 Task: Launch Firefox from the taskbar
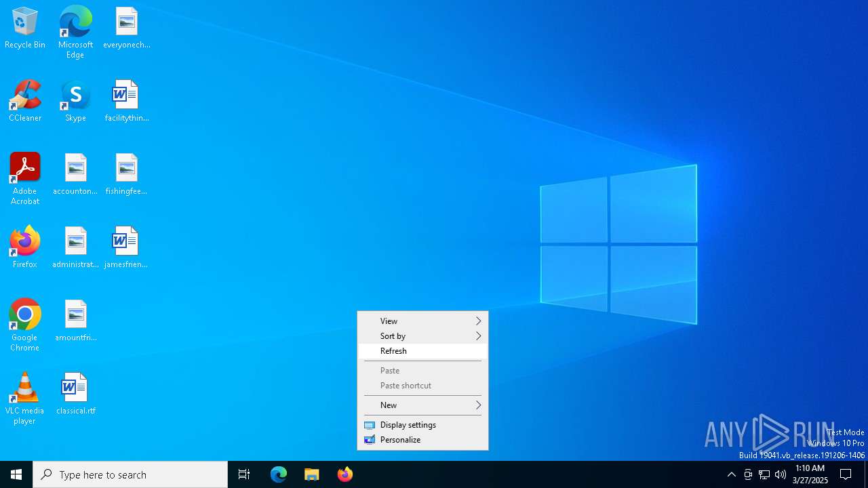[344, 474]
